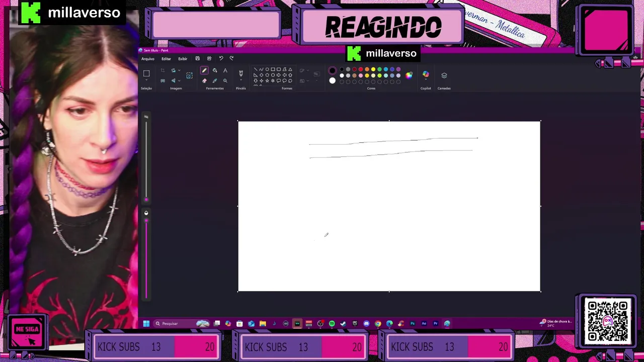Click the Brushes tool icon
This screenshot has width=644, height=362.
click(241, 73)
